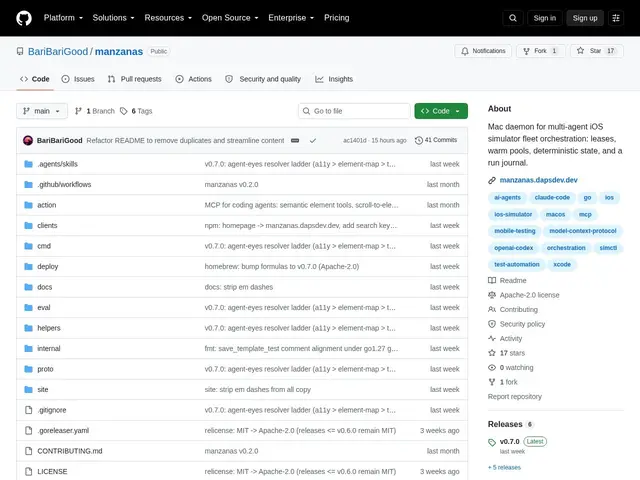Viewport: 640px width, 480px height.
Task: Click the file icon for LICENSE
Action: (x=28, y=471)
